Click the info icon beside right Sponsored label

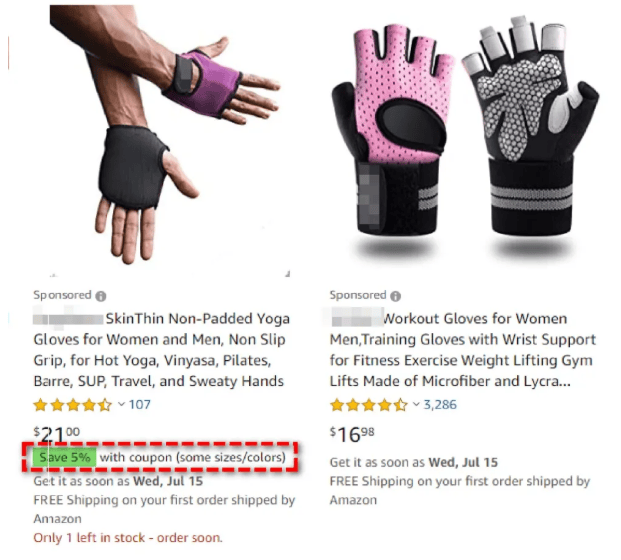pyautogui.click(x=395, y=296)
